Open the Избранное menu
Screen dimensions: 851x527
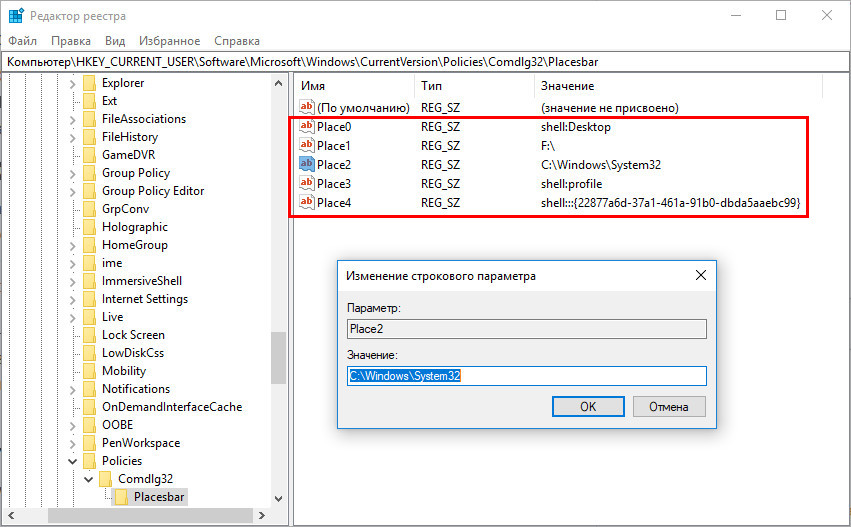(169, 41)
